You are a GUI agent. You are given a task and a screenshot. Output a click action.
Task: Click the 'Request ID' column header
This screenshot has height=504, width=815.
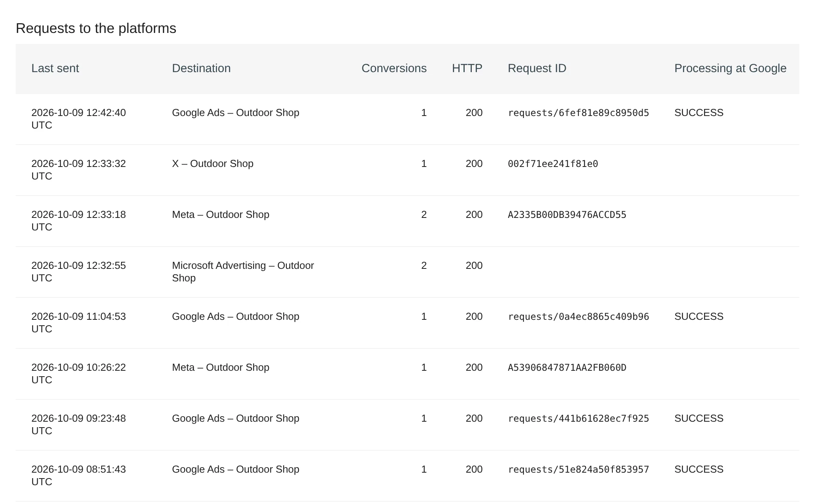(x=537, y=68)
